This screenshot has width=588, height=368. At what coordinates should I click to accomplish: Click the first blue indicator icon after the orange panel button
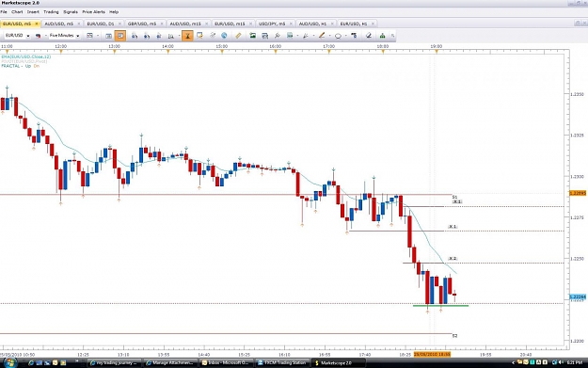coord(135,36)
